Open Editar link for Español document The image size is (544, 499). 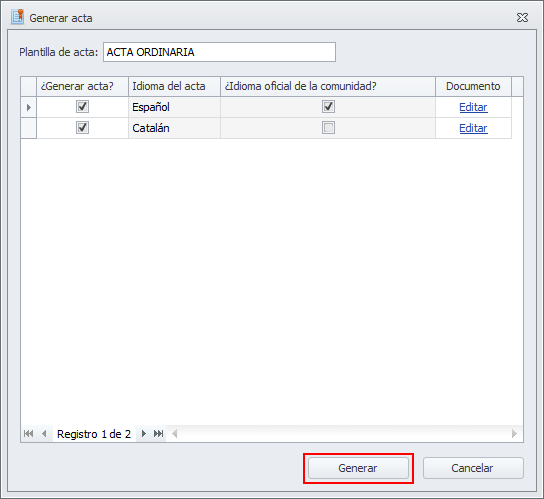tap(473, 107)
